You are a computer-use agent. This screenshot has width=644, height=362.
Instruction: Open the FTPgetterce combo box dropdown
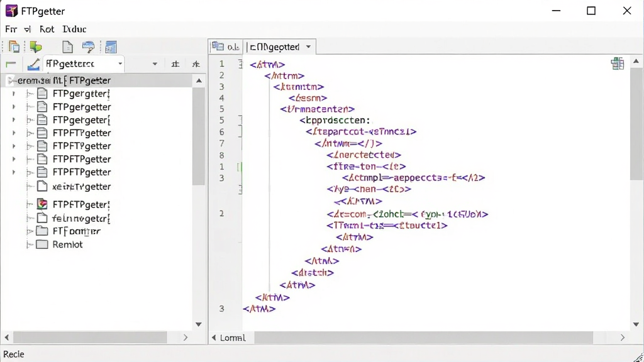120,64
